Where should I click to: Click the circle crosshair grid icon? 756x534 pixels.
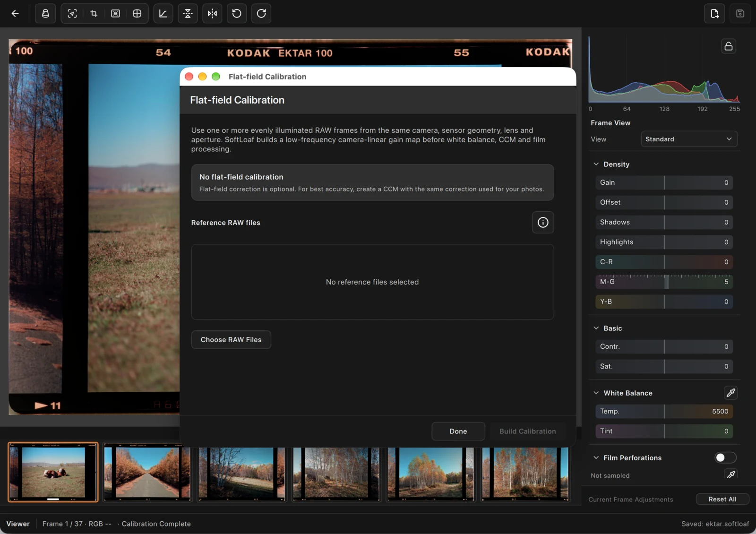tap(137, 14)
